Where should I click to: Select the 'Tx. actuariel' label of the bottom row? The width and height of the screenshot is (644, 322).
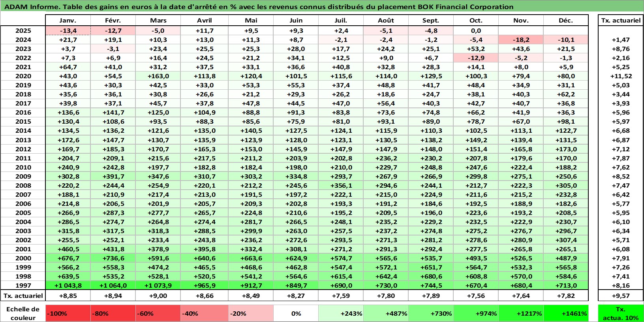tap(23, 296)
